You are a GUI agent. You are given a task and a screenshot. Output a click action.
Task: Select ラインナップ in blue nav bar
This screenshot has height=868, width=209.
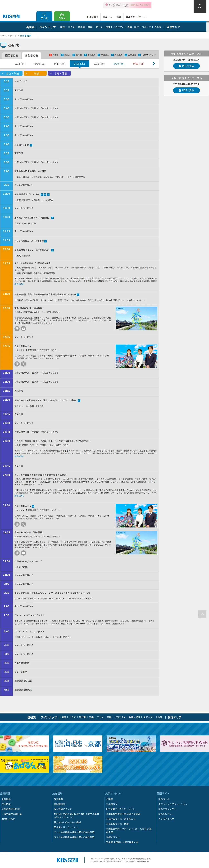[48, 27]
